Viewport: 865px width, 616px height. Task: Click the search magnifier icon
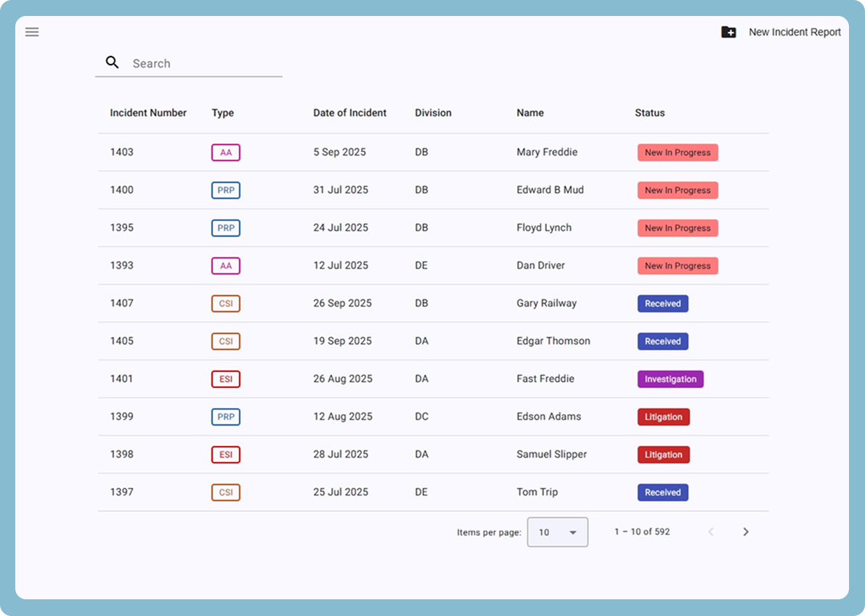click(x=112, y=62)
